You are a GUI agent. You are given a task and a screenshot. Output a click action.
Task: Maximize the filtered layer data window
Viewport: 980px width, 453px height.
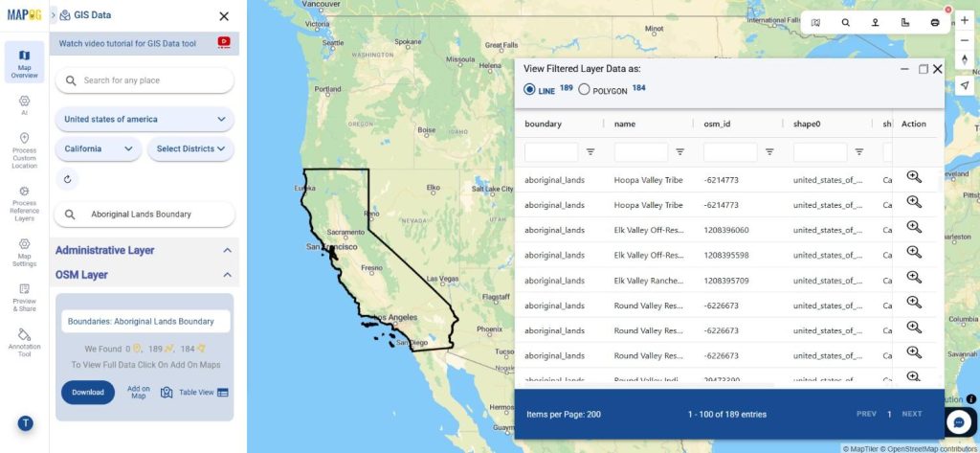coord(924,70)
